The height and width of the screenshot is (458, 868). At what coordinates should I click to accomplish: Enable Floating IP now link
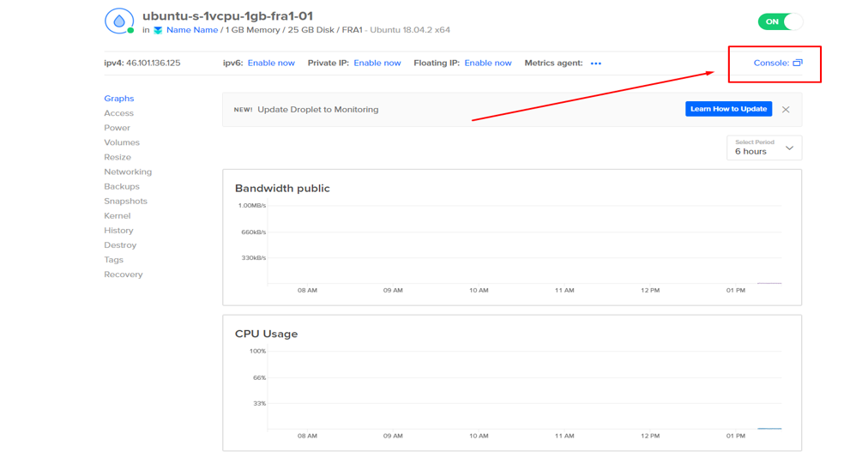488,63
